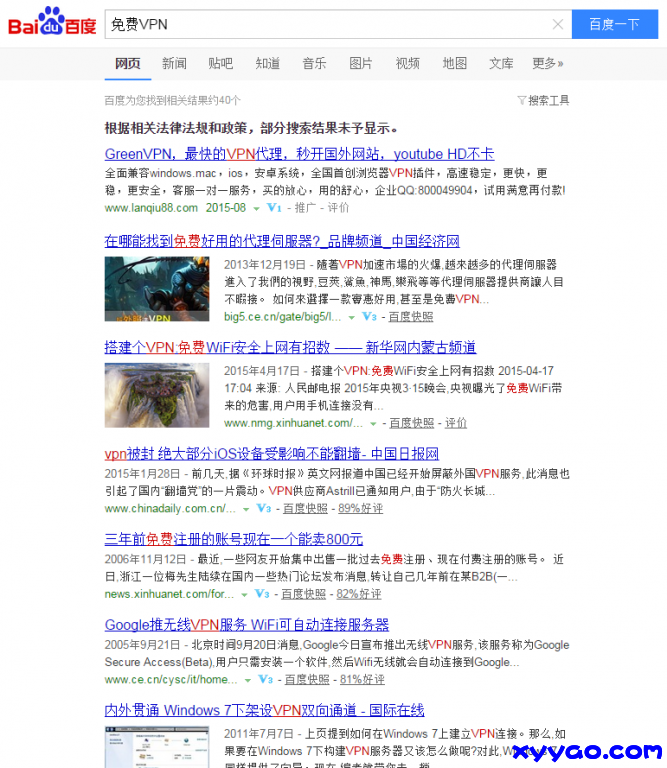667x768 pixels.
Task: Open 百度快照 for chinadaily.com.cn result
Action: click(x=306, y=508)
